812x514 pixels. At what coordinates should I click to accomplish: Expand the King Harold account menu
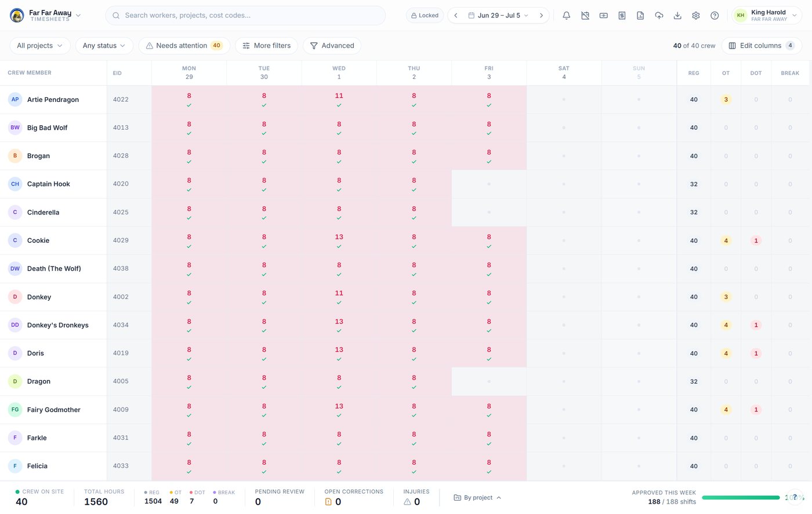[767, 16]
